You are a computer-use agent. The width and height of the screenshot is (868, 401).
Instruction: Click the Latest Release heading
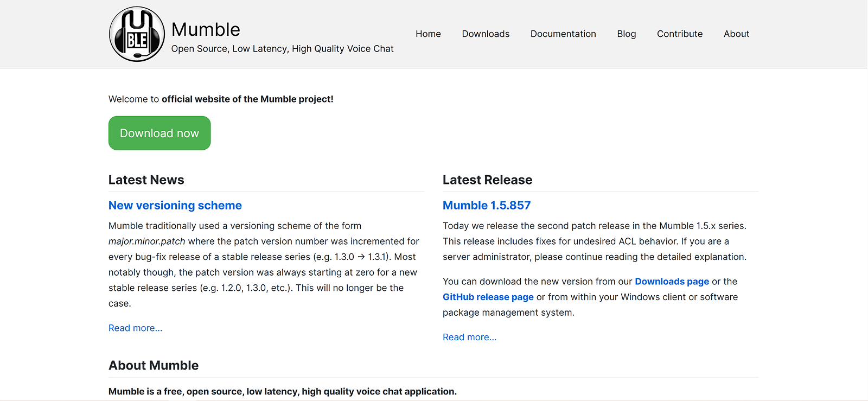pyautogui.click(x=487, y=180)
